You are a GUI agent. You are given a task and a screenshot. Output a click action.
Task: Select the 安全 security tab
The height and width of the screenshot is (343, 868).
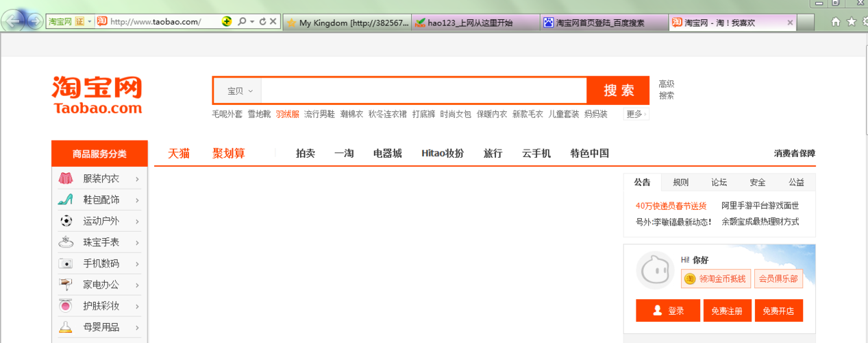pos(758,182)
